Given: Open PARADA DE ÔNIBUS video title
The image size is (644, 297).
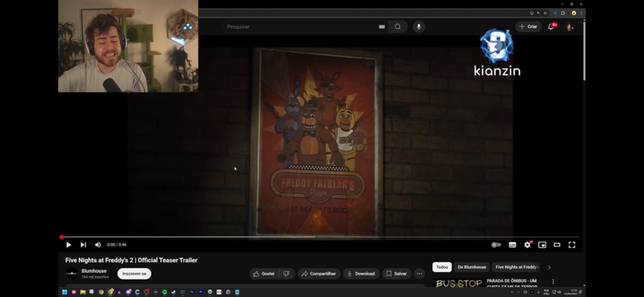Looking at the screenshot, I should click(x=512, y=283).
